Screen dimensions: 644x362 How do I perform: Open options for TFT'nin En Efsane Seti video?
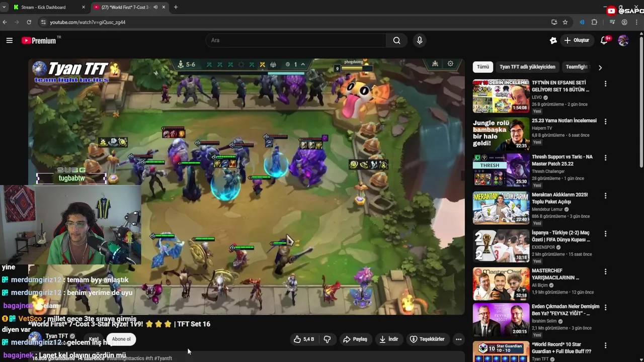(x=605, y=83)
